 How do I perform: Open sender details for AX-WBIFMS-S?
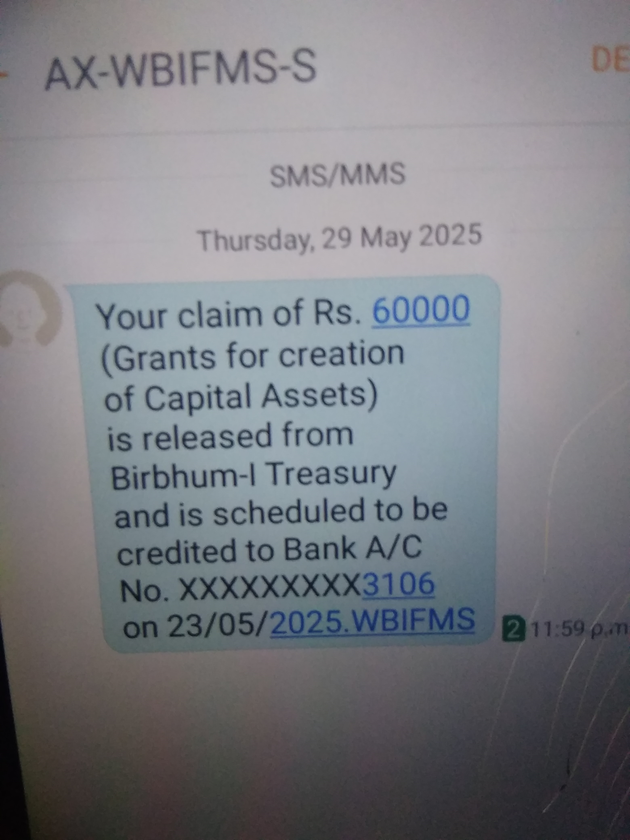tap(180, 71)
